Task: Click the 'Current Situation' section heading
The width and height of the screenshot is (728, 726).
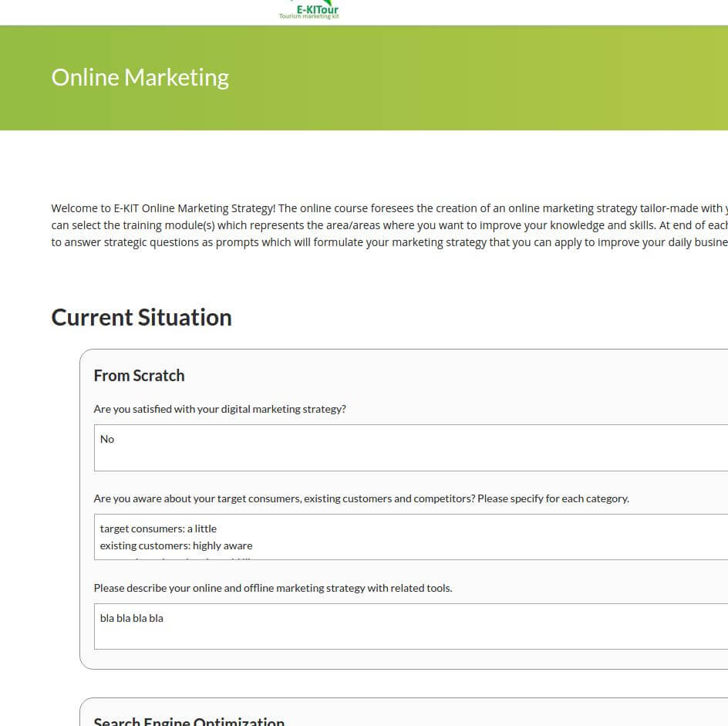Action: (141, 318)
